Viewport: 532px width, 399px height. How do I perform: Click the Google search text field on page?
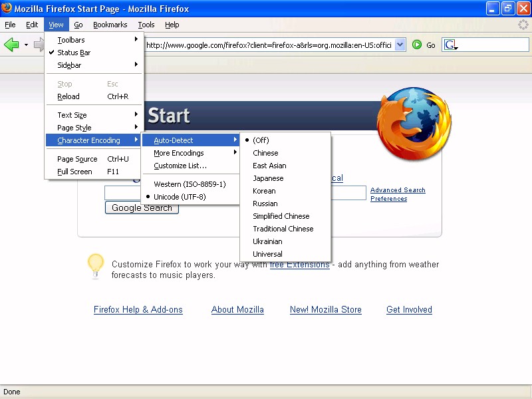(235, 193)
